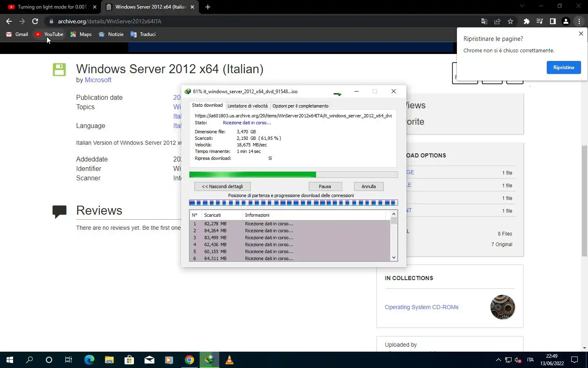The image size is (588, 368).
Task: Expand the Chrome tab search chevron
Action: pyautogui.click(x=522, y=6)
